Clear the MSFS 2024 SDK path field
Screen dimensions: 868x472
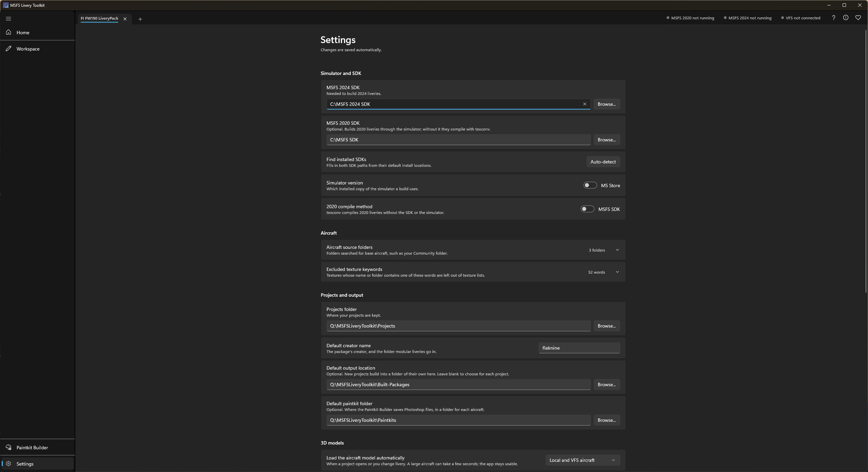[x=585, y=104]
